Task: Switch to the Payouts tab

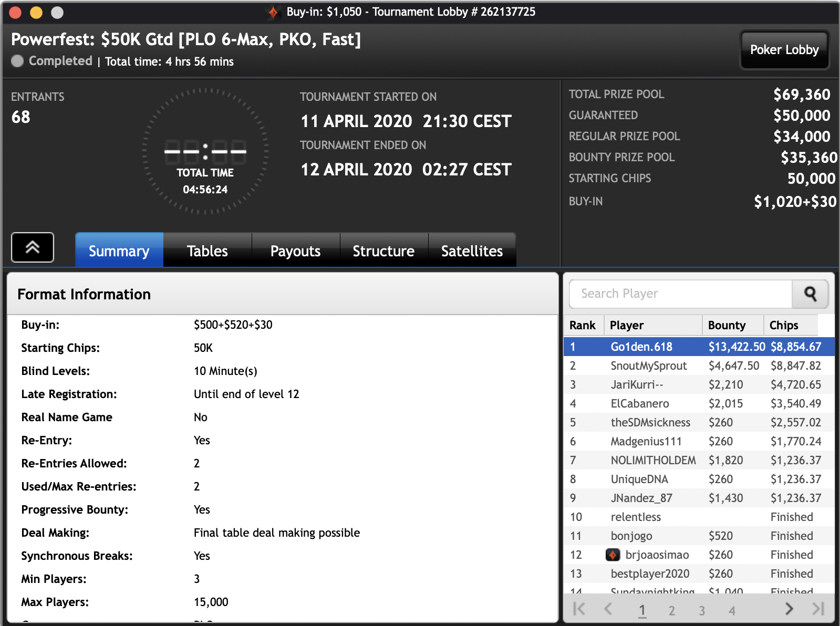Action: pos(295,251)
